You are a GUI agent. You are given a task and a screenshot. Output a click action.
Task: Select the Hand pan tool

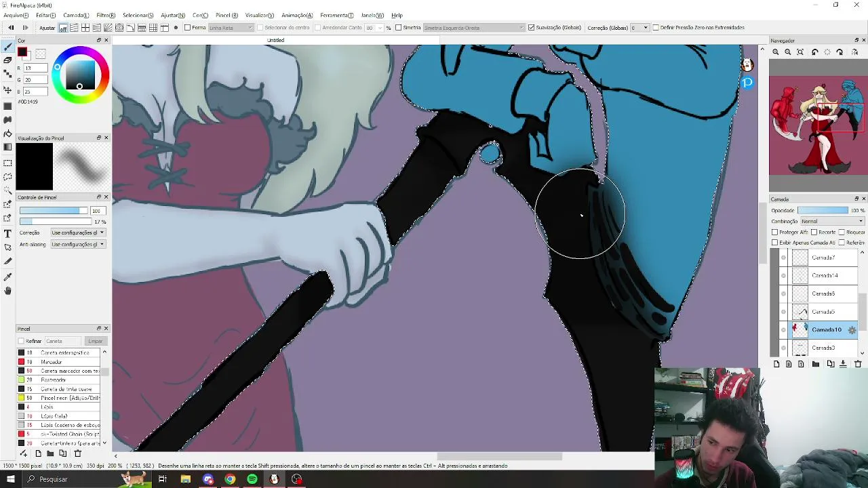[7, 291]
